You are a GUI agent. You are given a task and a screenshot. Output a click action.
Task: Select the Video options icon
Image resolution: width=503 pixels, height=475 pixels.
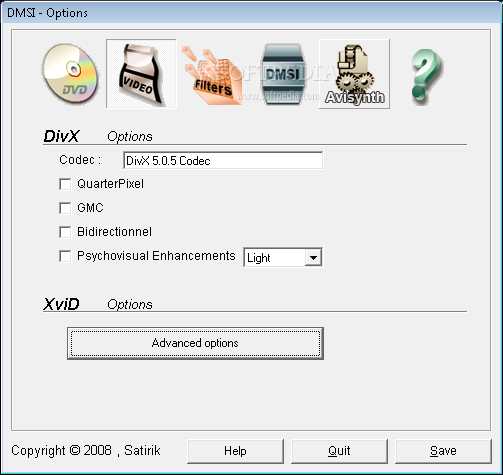tap(141, 74)
